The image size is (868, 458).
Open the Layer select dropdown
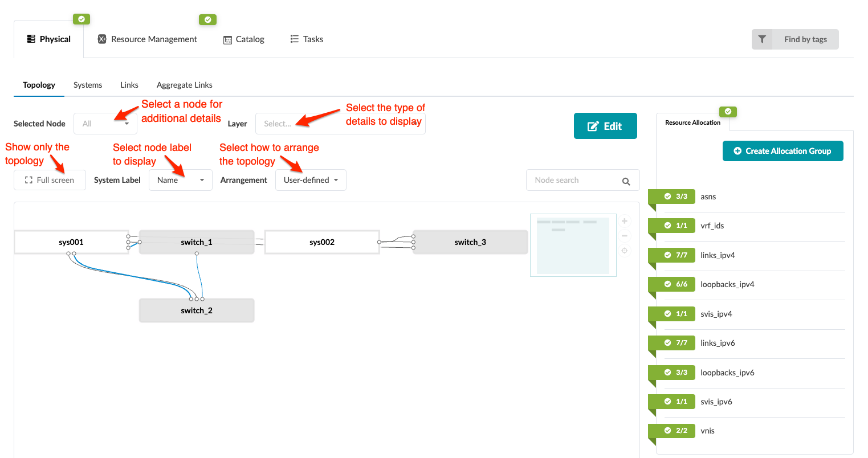pyautogui.click(x=340, y=124)
